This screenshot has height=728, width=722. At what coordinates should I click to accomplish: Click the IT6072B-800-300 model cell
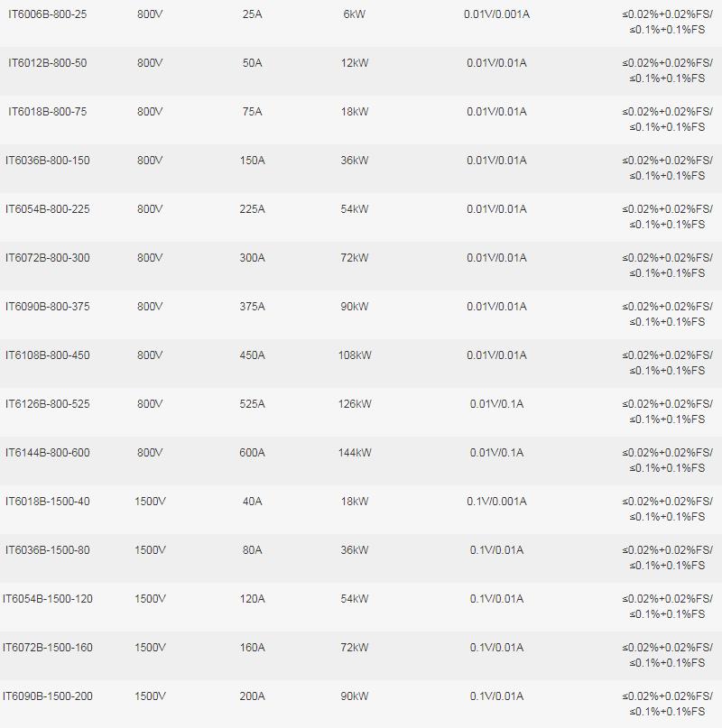[x=48, y=258]
